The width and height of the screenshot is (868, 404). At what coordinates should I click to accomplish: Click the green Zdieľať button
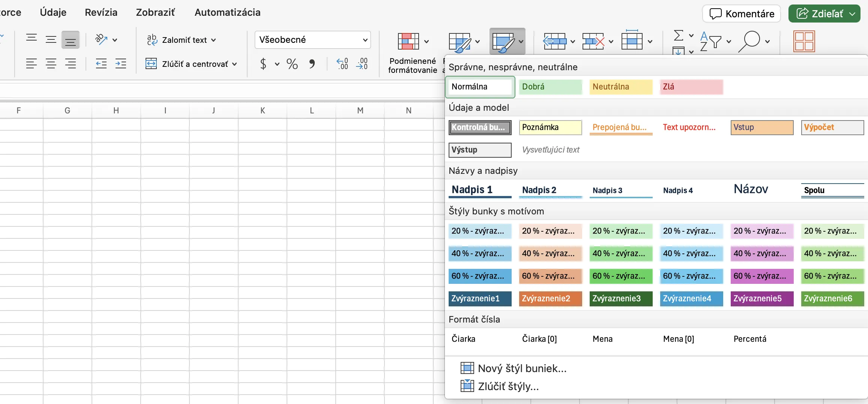tap(824, 14)
